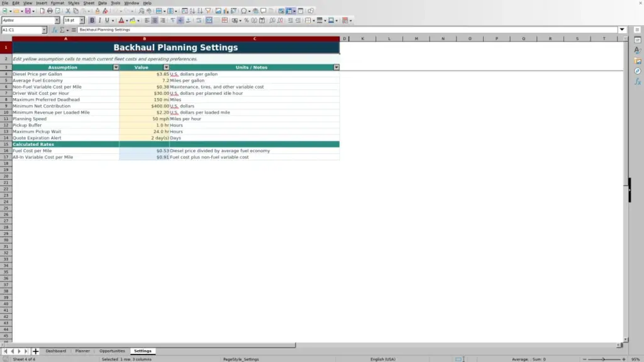Click the Clone Formatting paintbrush icon

[97, 11]
